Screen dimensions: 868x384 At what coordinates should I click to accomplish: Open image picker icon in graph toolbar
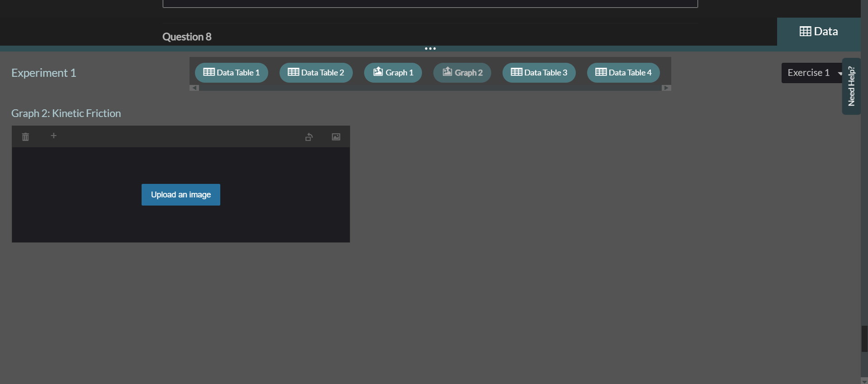pyautogui.click(x=336, y=137)
